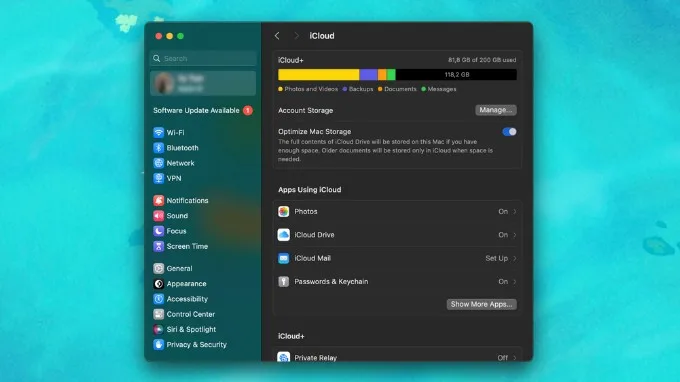
Task: Expand iCloud Mail Set Up chevron
Action: pos(515,258)
